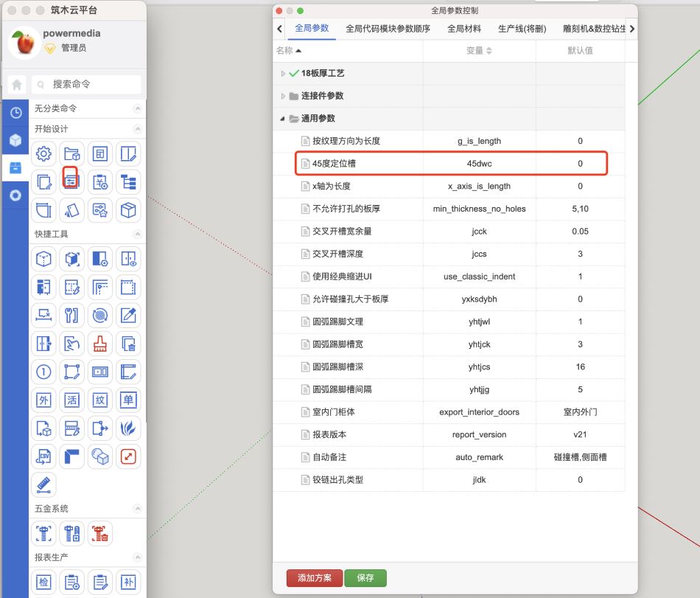Open the global parameters slider icon
The width and height of the screenshot is (700, 598).
71,181
